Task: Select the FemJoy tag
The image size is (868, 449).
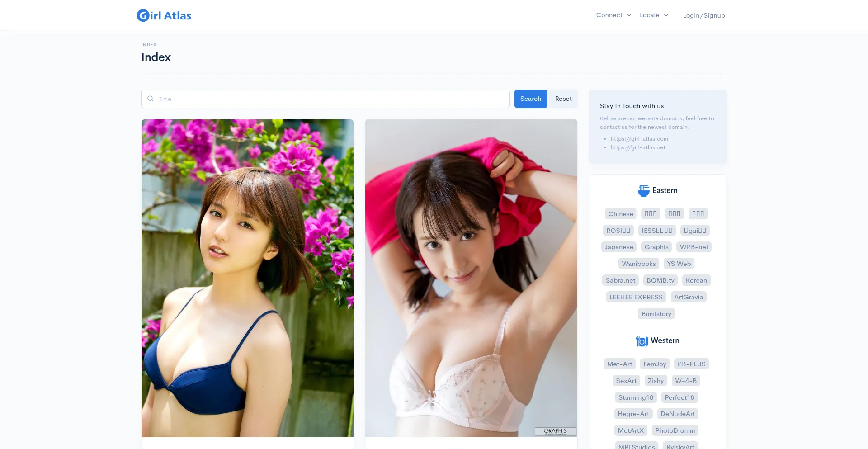Action: (655, 364)
